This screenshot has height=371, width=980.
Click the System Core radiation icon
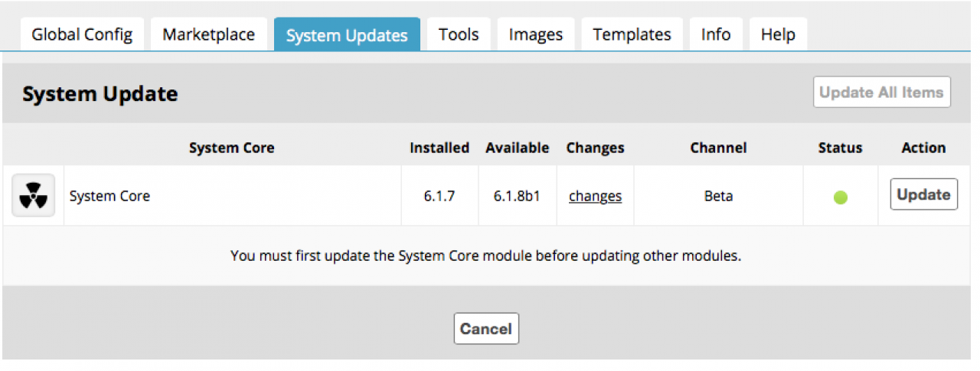coord(33,196)
